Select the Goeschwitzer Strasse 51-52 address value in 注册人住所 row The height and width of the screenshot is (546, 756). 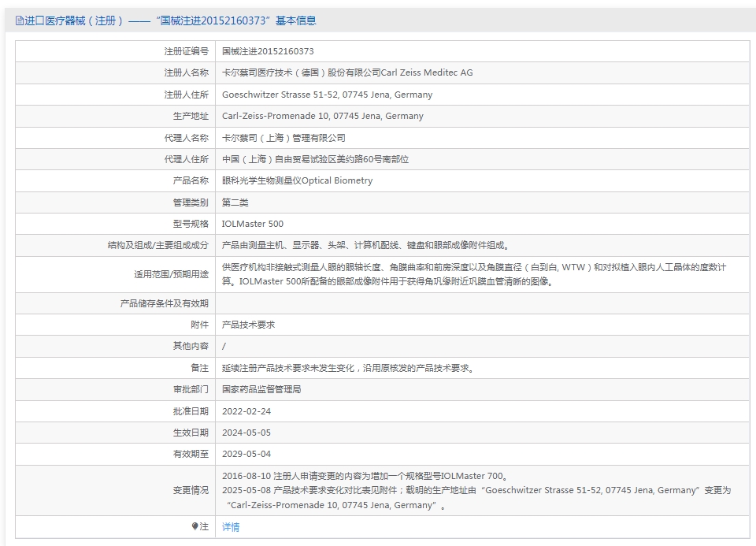tap(327, 95)
